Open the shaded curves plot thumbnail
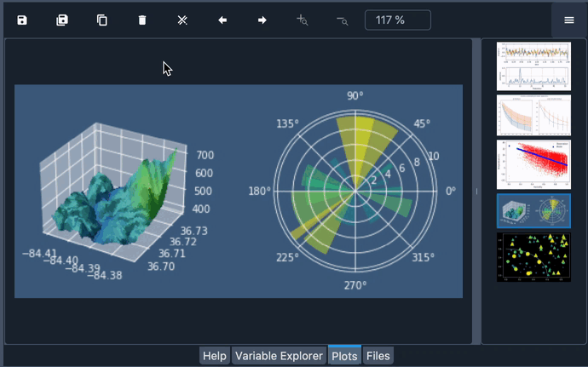The width and height of the screenshot is (588, 367). click(533, 115)
